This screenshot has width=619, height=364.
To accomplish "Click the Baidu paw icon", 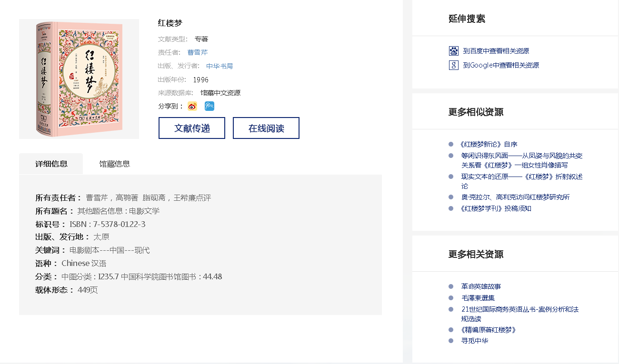I will tap(453, 51).
